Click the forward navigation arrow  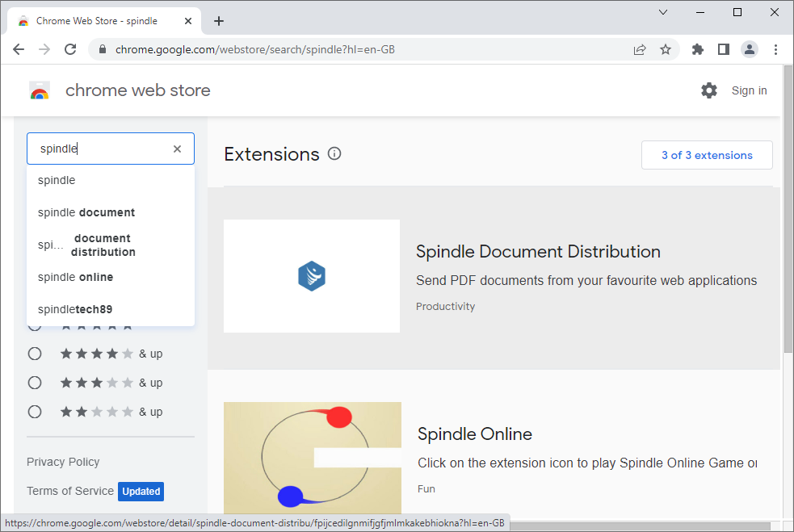pos(44,49)
